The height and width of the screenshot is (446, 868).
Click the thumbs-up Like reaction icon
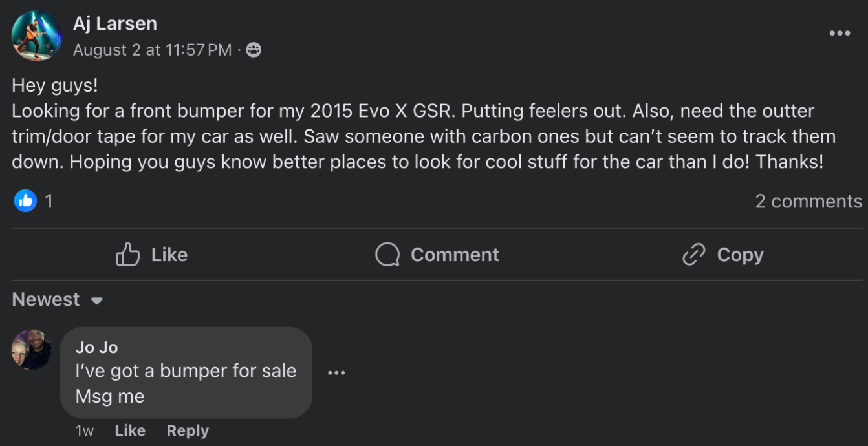coord(25,200)
